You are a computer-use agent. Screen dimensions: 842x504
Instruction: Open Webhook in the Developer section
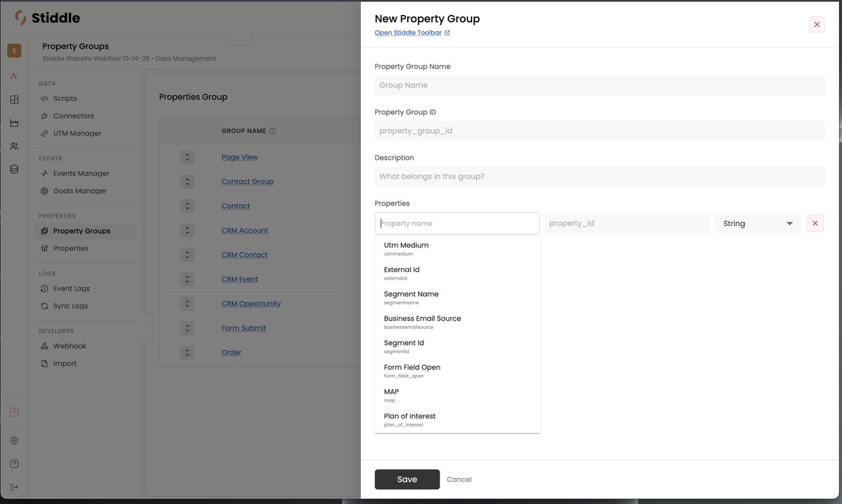(x=70, y=346)
